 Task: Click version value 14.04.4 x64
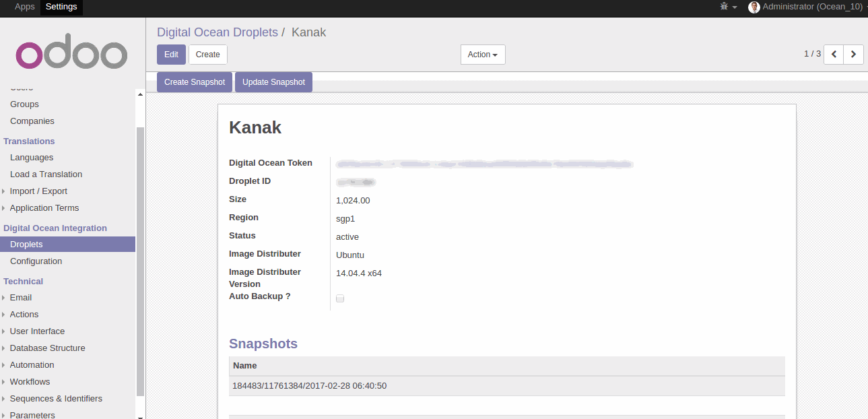click(x=359, y=273)
